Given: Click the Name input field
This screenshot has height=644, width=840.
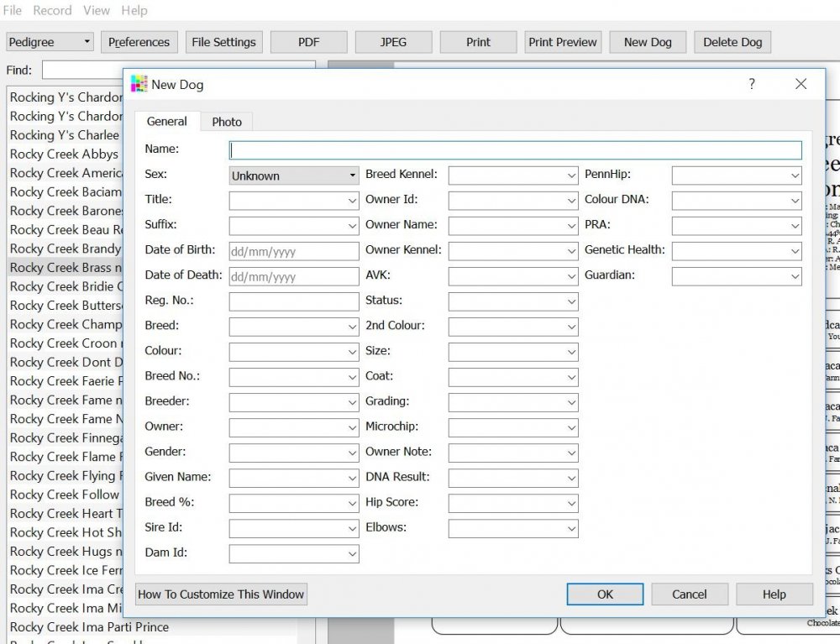Looking at the screenshot, I should (x=515, y=150).
